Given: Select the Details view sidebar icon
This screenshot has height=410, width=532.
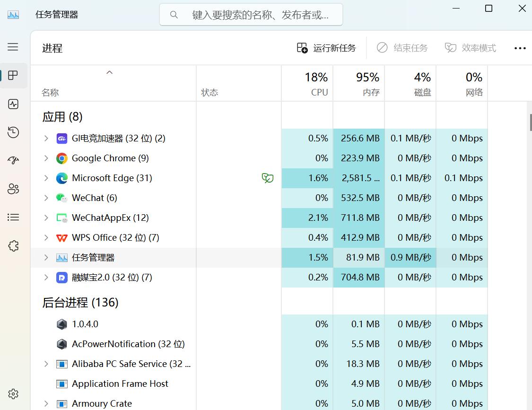Looking at the screenshot, I should (13, 217).
